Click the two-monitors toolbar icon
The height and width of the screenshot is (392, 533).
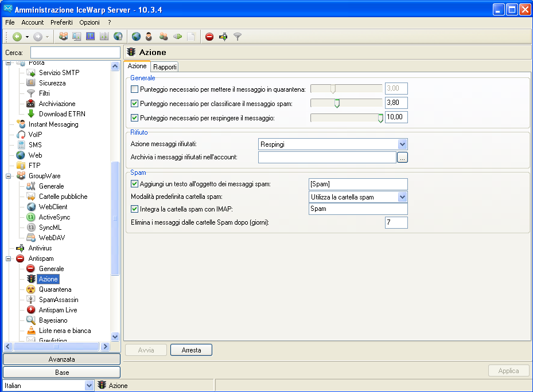[77, 36]
